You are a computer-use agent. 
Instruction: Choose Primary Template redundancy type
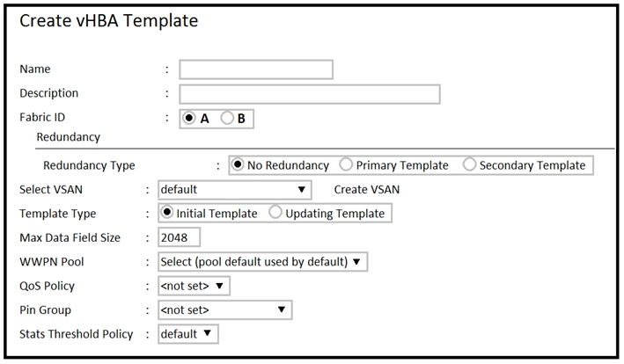pyautogui.click(x=347, y=165)
